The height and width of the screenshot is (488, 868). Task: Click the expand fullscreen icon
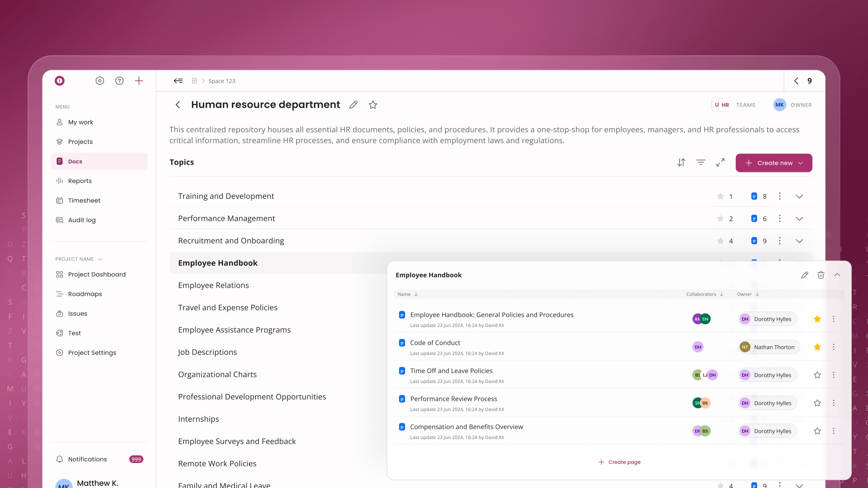click(720, 163)
